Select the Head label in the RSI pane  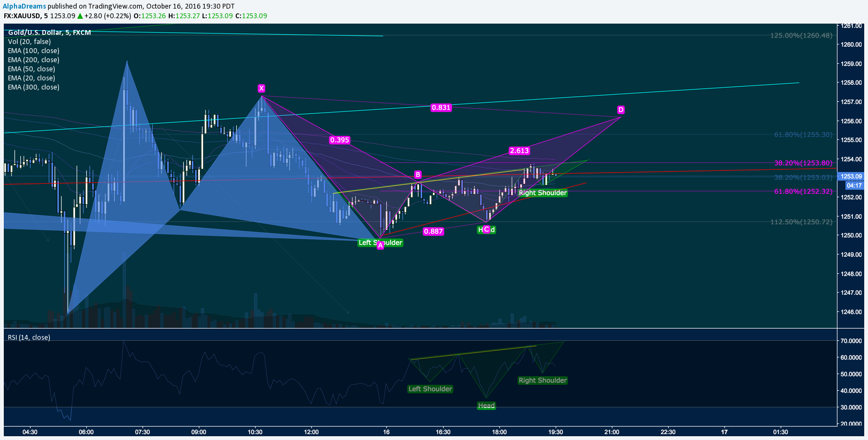pos(487,406)
